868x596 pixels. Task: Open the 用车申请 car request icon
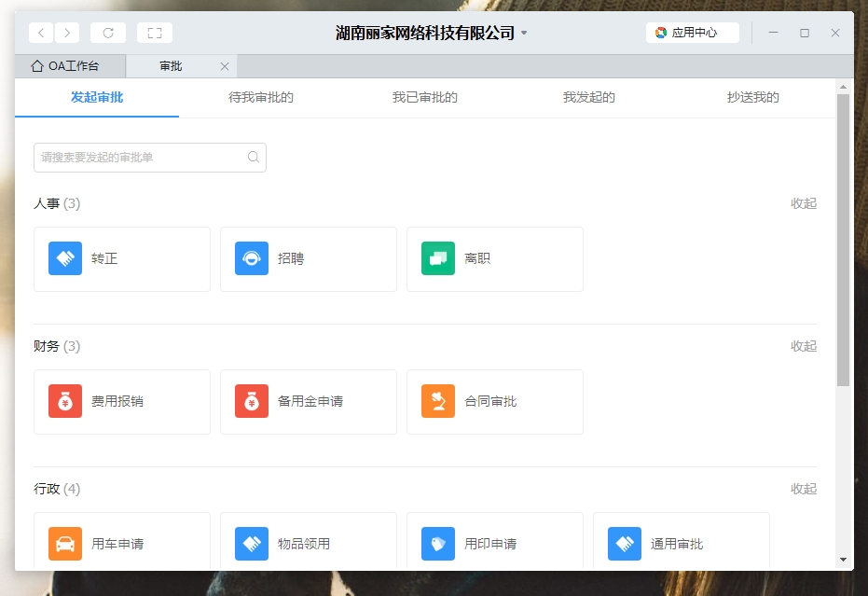(x=65, y=544)
